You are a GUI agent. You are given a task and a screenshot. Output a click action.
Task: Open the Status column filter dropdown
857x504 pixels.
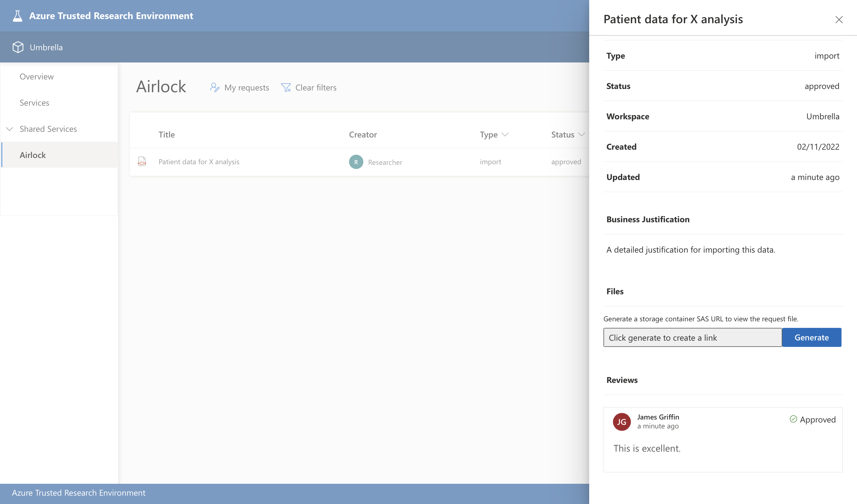[581, 135]
